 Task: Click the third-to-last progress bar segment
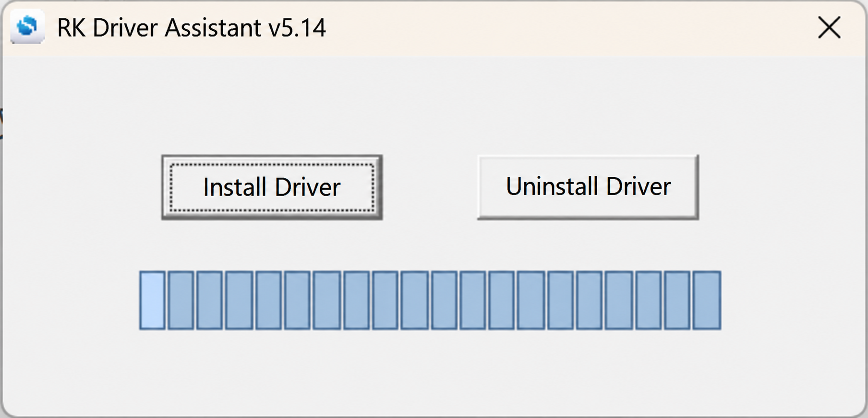pyautogui.click(x=649, y=300)
